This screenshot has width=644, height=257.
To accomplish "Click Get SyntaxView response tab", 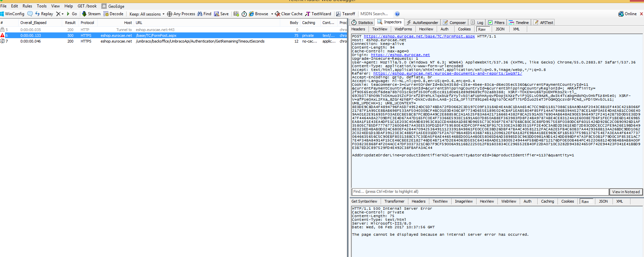I will click(364, 201).
